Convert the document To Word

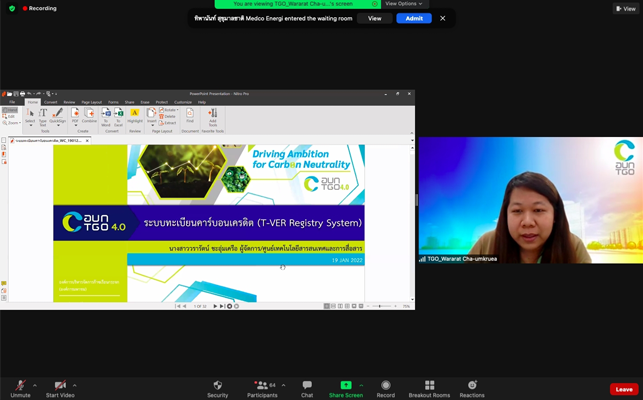(106, 117)
